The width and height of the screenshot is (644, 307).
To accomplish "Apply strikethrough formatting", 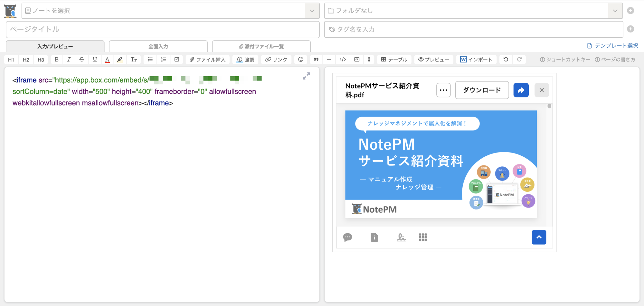I will pyautogui.click(x=82, y=60).
